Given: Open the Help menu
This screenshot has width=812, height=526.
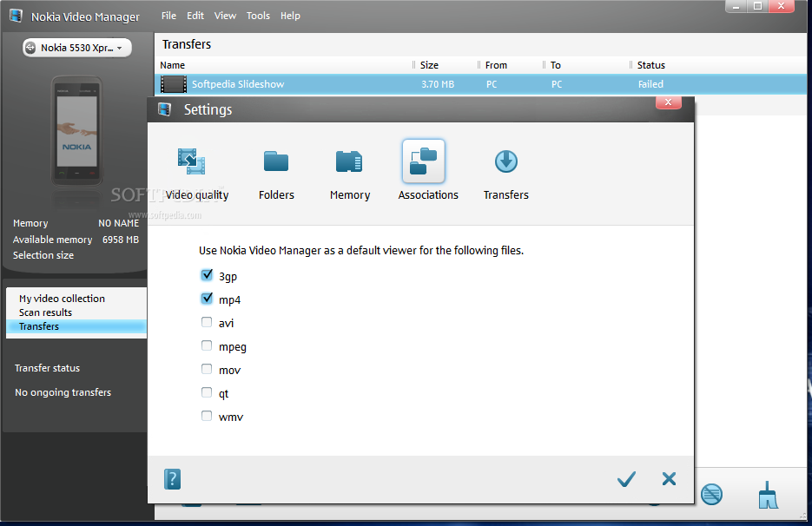Looking at the screenshot, I should click(290, 16).
